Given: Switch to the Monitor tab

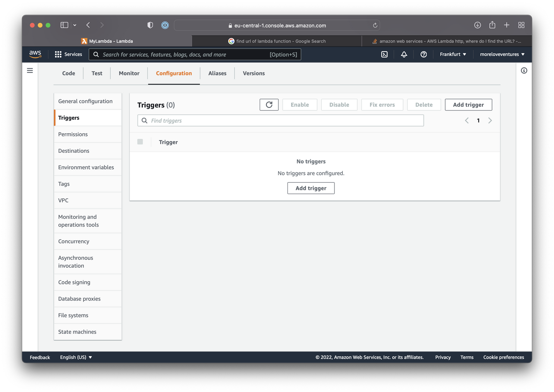Looking at the screenshot, I should pos(129,73).
